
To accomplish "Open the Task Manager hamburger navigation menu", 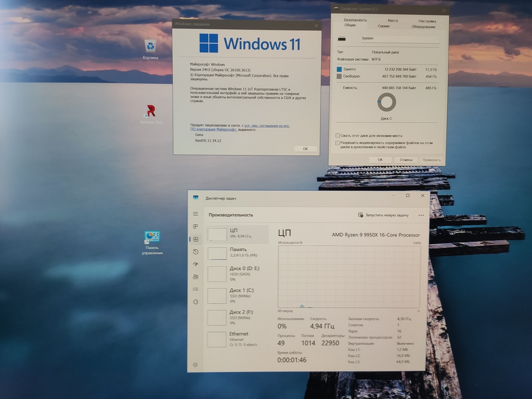I will click(x=195, y=214).
